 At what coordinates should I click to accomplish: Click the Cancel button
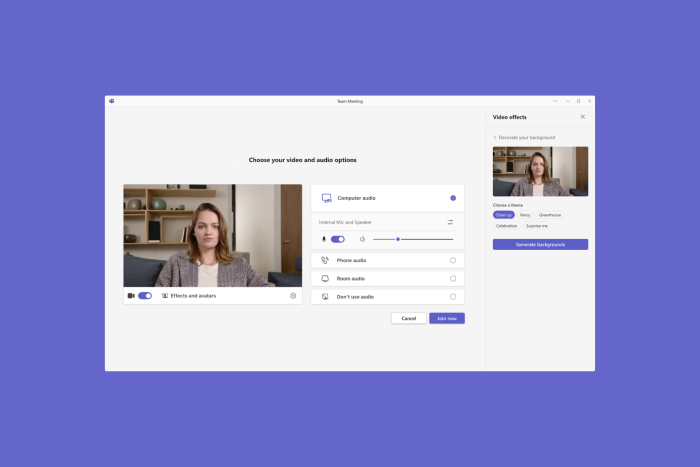point(409,318)
